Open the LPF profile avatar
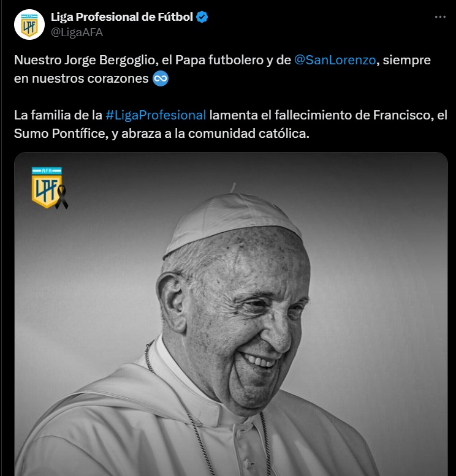This screenshot has width=456, height=476. (29, 25)
